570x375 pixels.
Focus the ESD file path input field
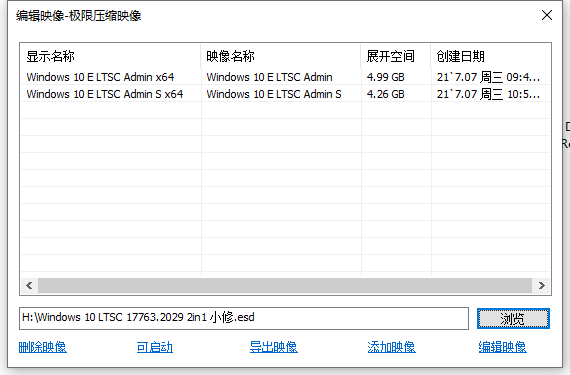pos(244,318)
